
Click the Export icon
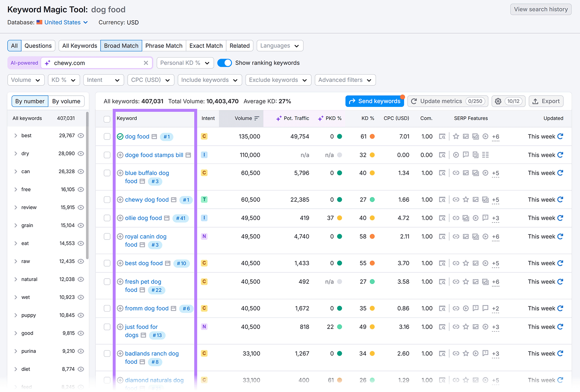tap(535, 101)
